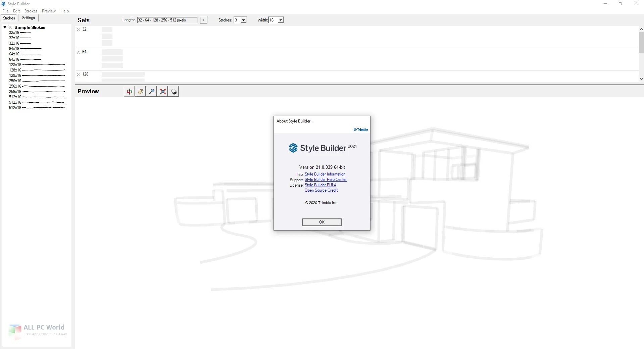Open the Edit menu
The height and width of the screenshot is (349, 644).
(x=16, y=11)
